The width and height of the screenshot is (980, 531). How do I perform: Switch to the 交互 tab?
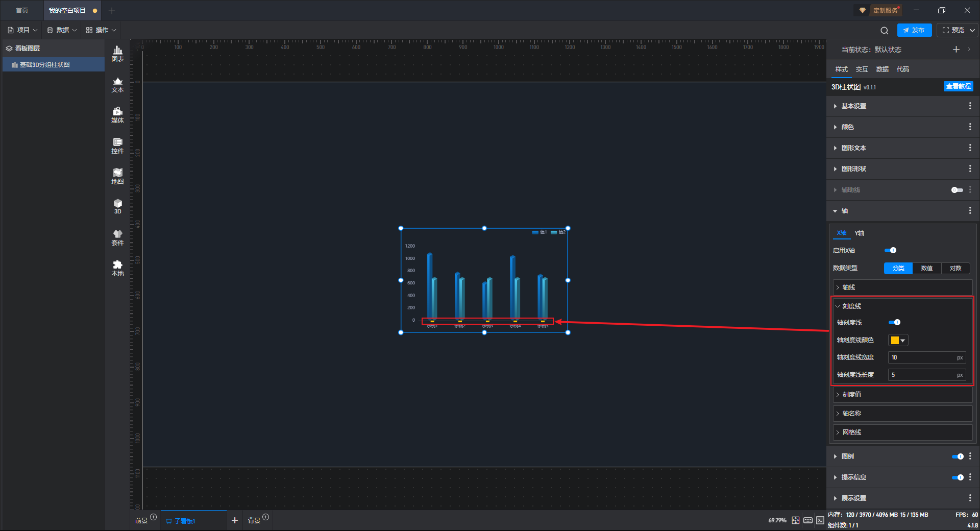(862, 69)
